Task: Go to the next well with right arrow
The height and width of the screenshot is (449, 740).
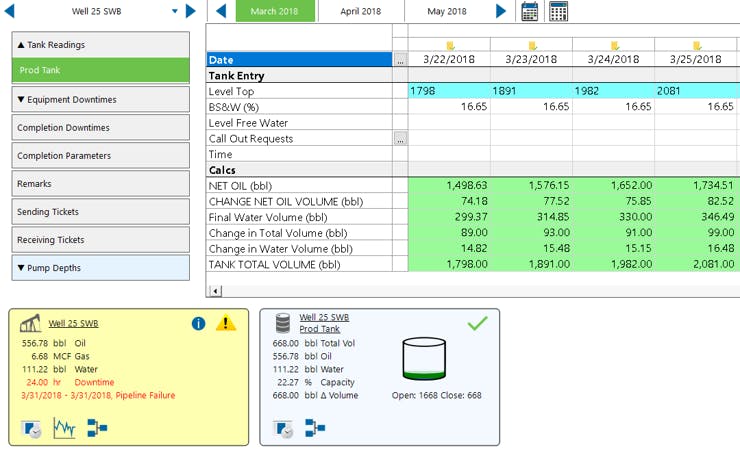Action: coord(191,11)
